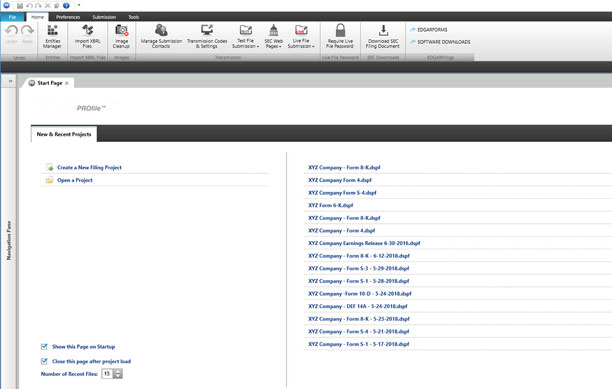The width and height of the screenshot is (612, 389).
Task: Open the quick access toolbar customize arrow
Action: click(x=79, y=5)
